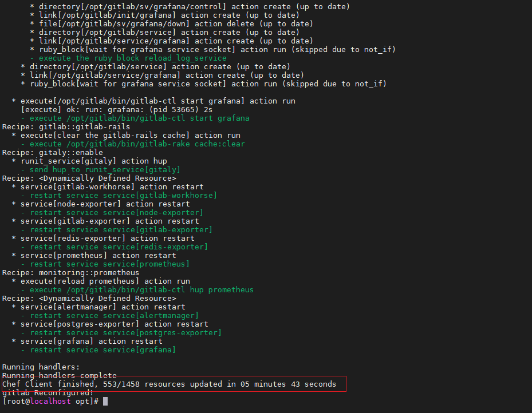Click 'service[alertmanager] action restart' line
The width and height of the screenshot is (532, 413).
[98, 307]
